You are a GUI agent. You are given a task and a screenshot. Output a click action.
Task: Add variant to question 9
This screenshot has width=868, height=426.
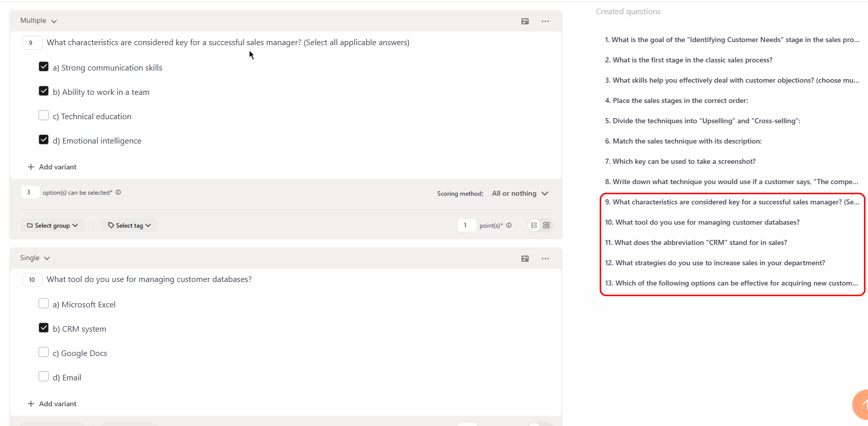tap(52, 167)
